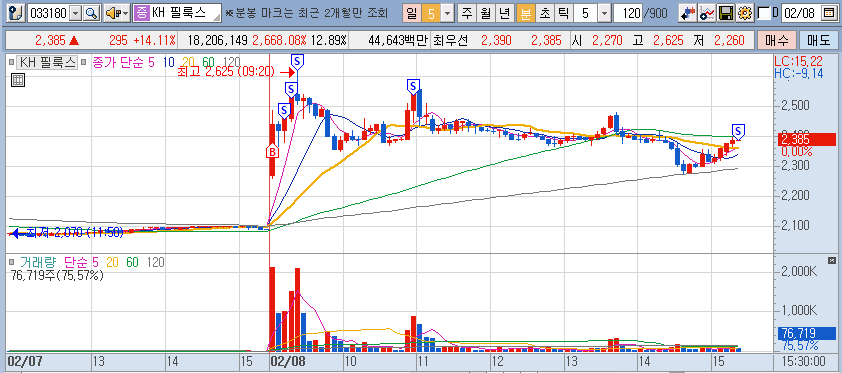Click the HC:-9.14 indicator text
Viewport: 842px width, 373px height.
[x=799, y=74]
